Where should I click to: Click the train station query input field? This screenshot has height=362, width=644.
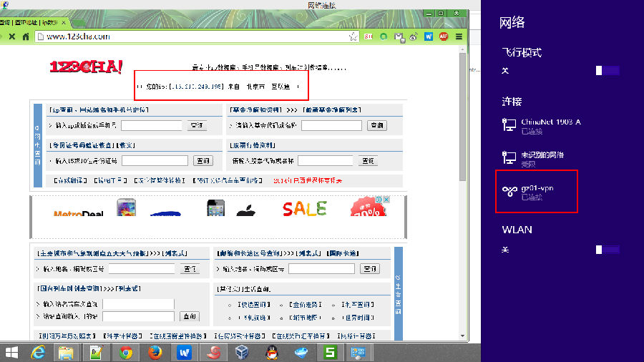tap(138, 316)
